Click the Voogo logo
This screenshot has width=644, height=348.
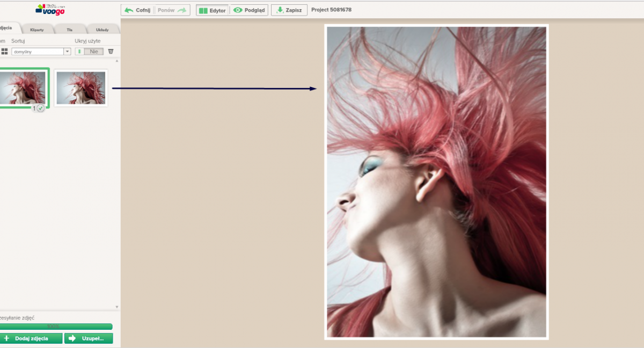50,9
